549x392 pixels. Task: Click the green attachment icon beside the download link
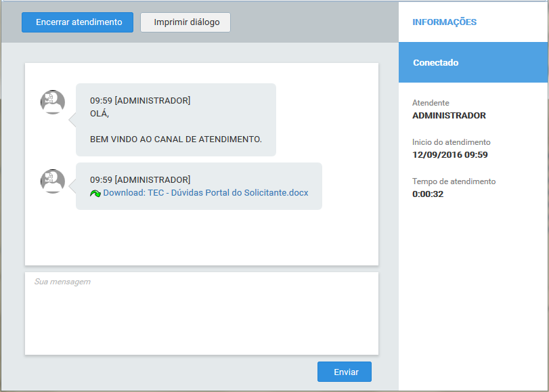(x=95, y=193)
